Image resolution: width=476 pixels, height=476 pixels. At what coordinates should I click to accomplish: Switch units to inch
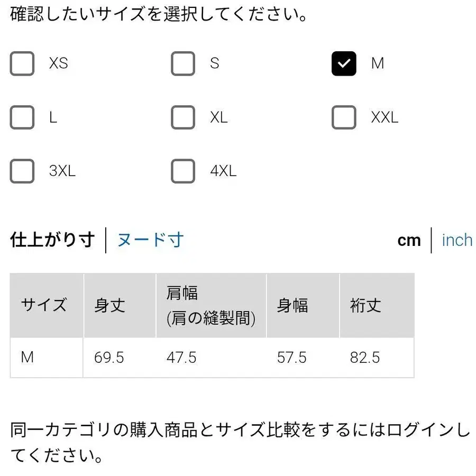point(456,240)
